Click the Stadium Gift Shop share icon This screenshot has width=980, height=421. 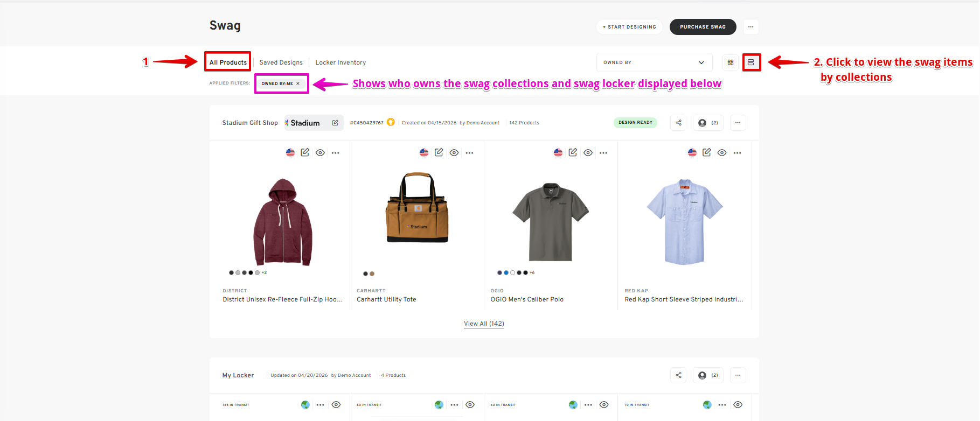pyautogui.click(x=678, y=123)
